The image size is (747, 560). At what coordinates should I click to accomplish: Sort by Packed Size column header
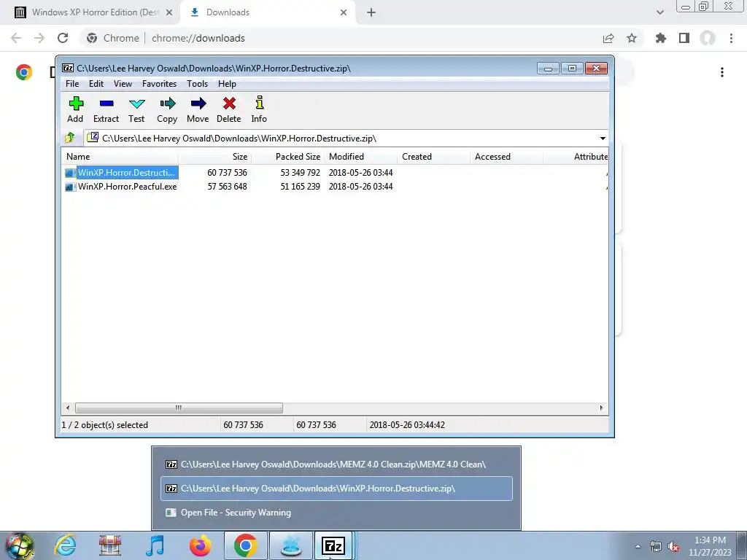(x=287, y=157)
